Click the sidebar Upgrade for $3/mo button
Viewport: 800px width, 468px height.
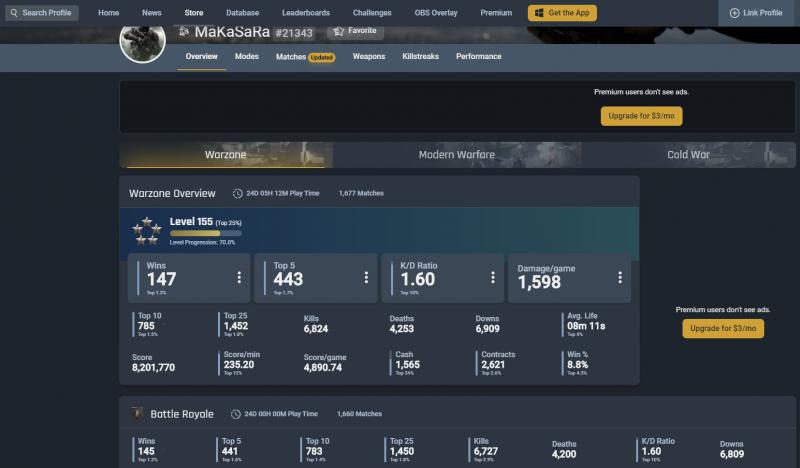(x=723, y=328)
